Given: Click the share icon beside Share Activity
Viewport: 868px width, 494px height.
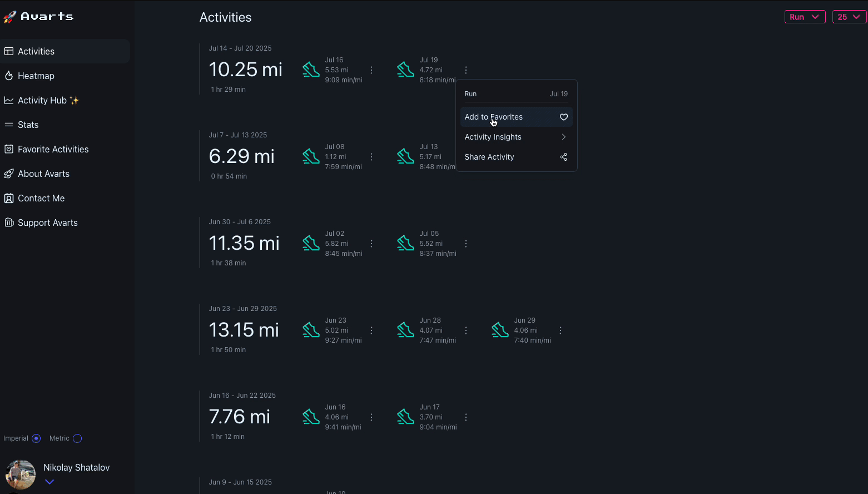Looking at the screenshot, I should point(563,157).
